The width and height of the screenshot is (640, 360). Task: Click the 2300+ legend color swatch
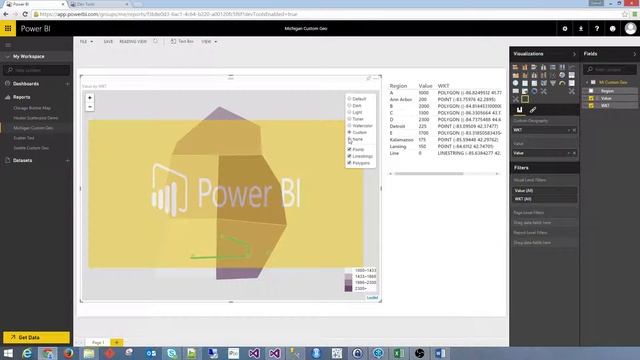pyautogui.click(x=348, y=289)
